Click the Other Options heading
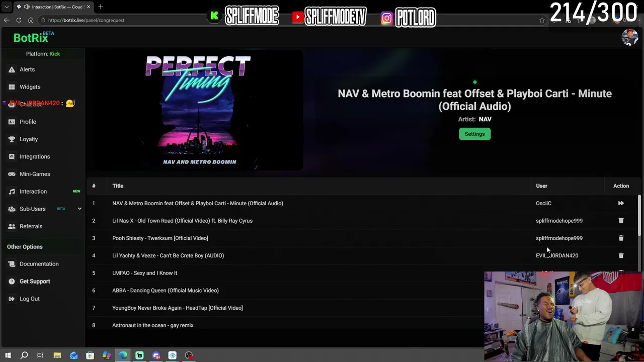 25,247
